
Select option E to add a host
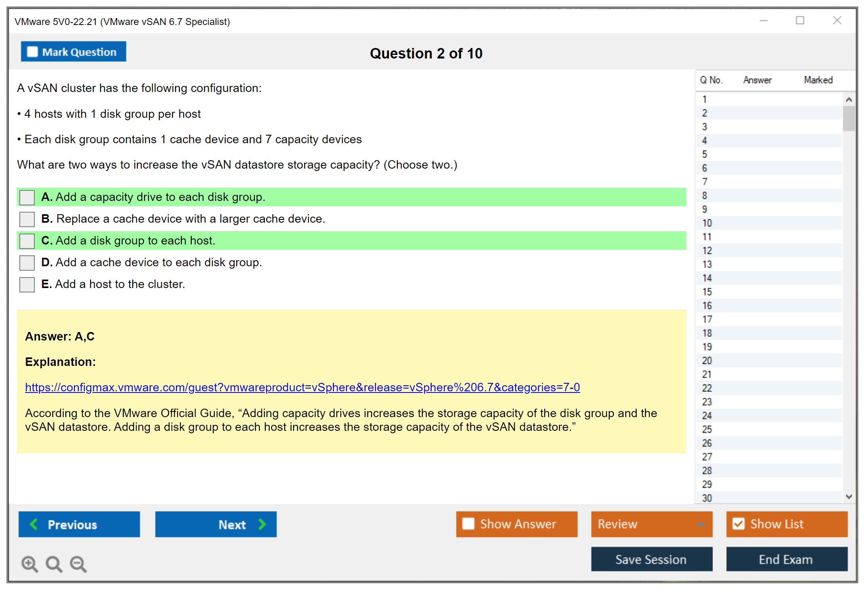tap(27, 284)
